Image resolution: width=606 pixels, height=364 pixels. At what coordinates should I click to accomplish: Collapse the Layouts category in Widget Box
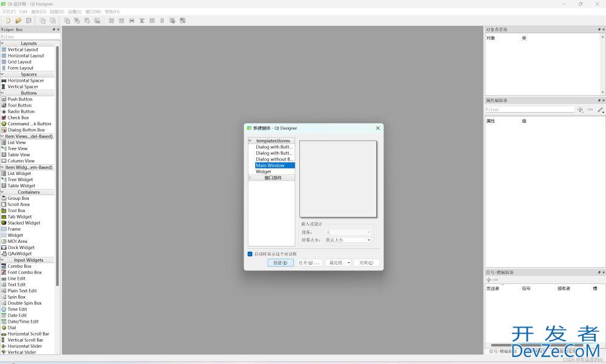2,43
